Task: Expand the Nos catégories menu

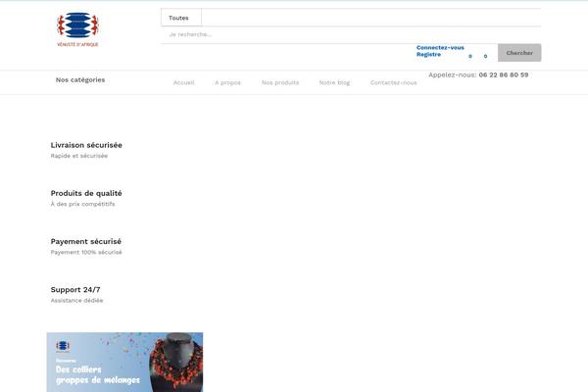Action: click(80, 80)
